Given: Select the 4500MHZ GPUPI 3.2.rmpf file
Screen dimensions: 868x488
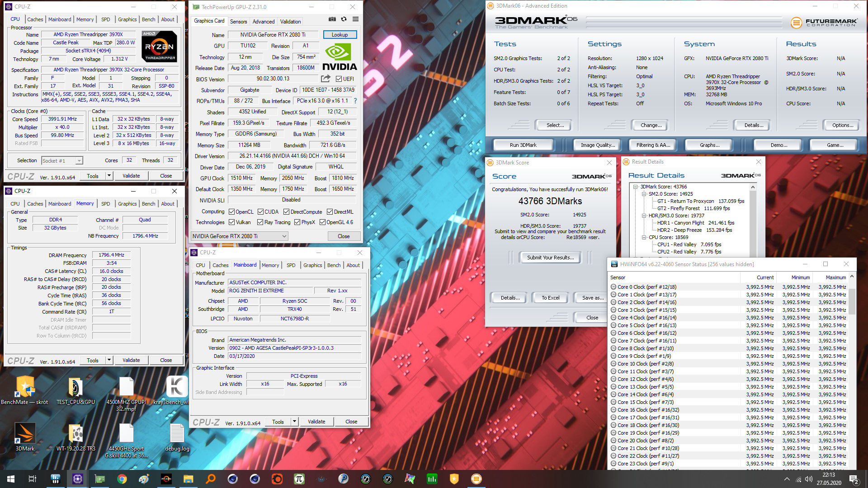Looking at the screenshot, I should coord(126,393).
